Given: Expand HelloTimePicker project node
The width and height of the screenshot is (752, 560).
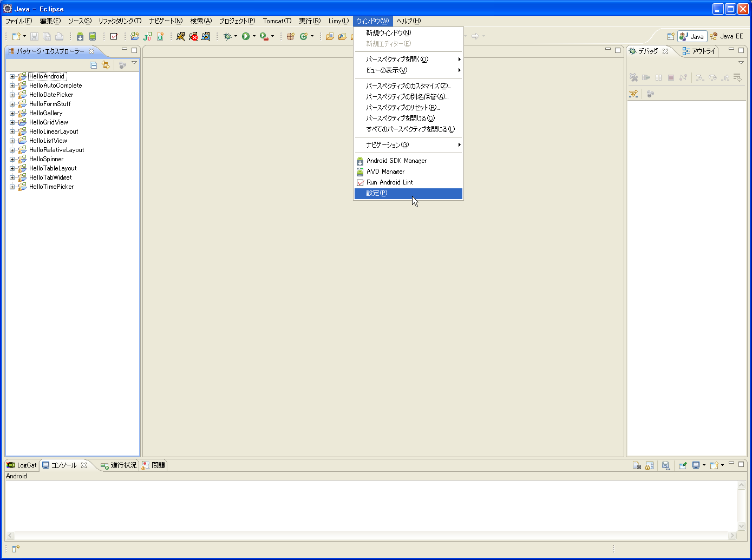Looking at the screenshot, I should [x=12, y=187].
